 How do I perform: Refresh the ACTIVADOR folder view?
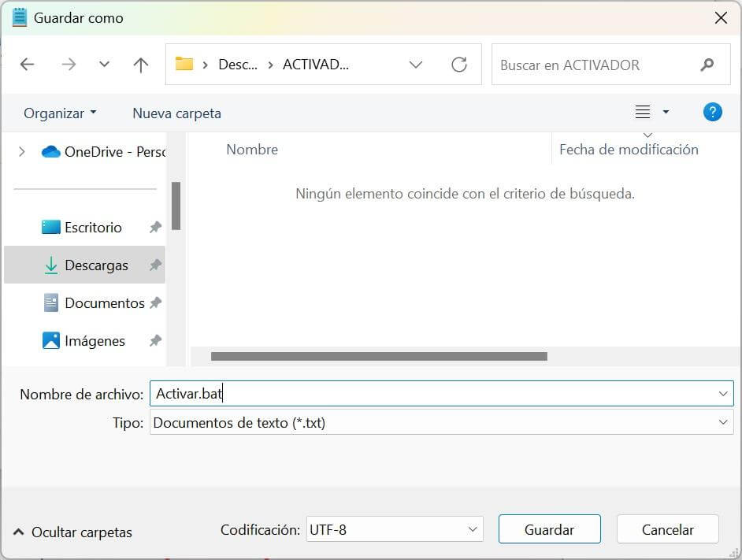pos(459,65)
